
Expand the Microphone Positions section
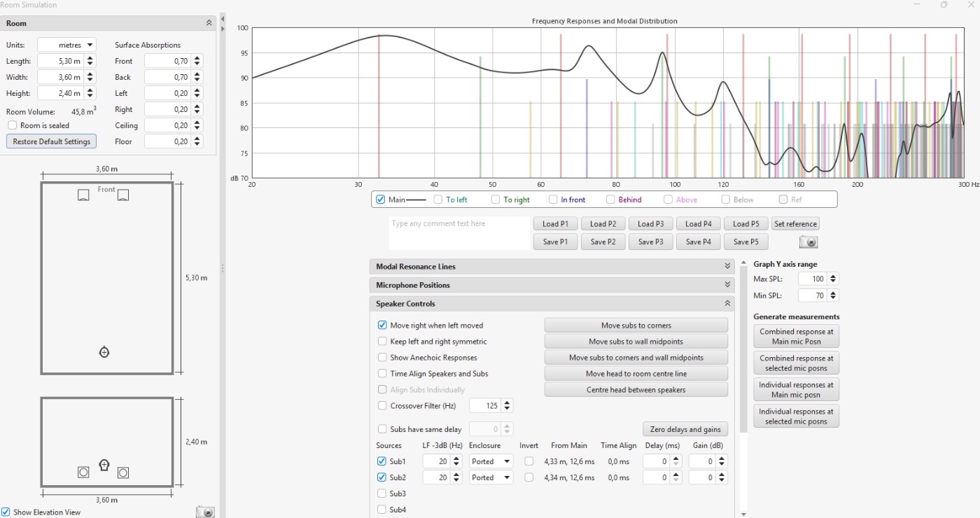727,286
